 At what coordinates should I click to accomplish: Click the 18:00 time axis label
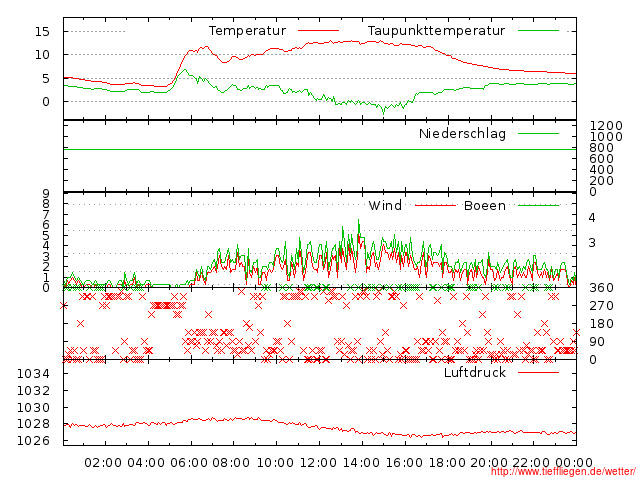pos(447,463)
